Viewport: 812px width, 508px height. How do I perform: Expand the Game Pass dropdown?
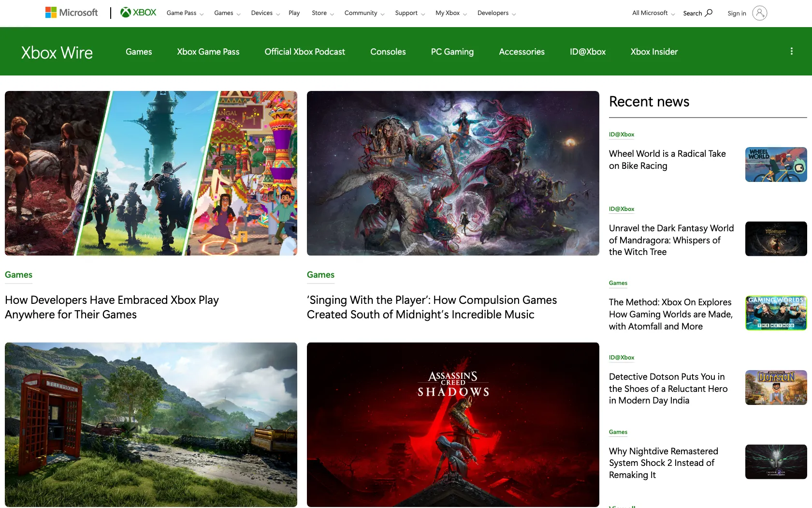pos(185,13)
